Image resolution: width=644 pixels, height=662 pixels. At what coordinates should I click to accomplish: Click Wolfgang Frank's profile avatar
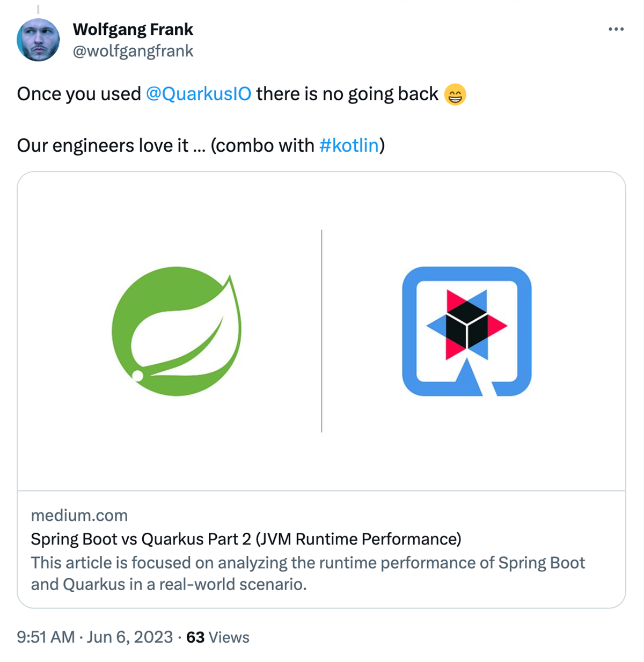(x=38, y=40)
